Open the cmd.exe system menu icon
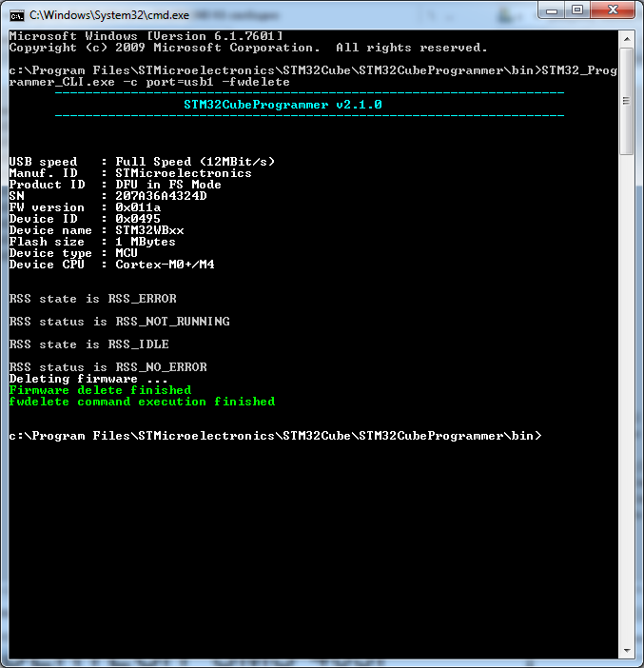Viewport: 644px width, 668px height. point(17,16)
